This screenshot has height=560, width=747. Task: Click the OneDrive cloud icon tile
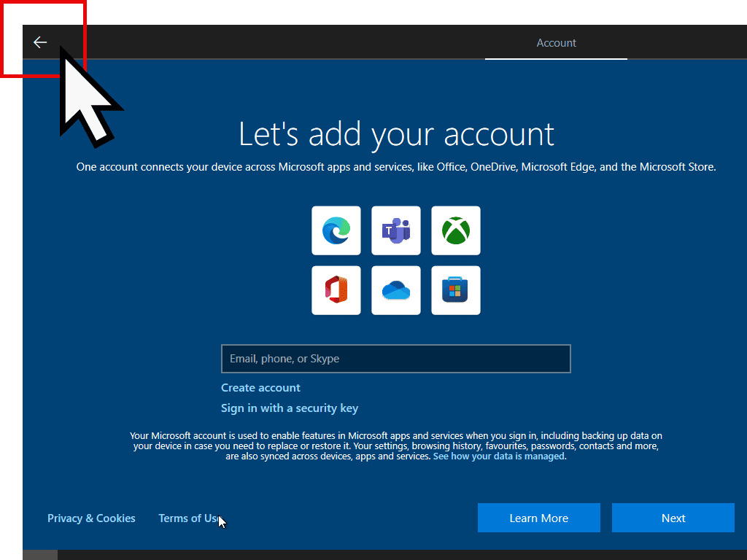click(396, 290)
